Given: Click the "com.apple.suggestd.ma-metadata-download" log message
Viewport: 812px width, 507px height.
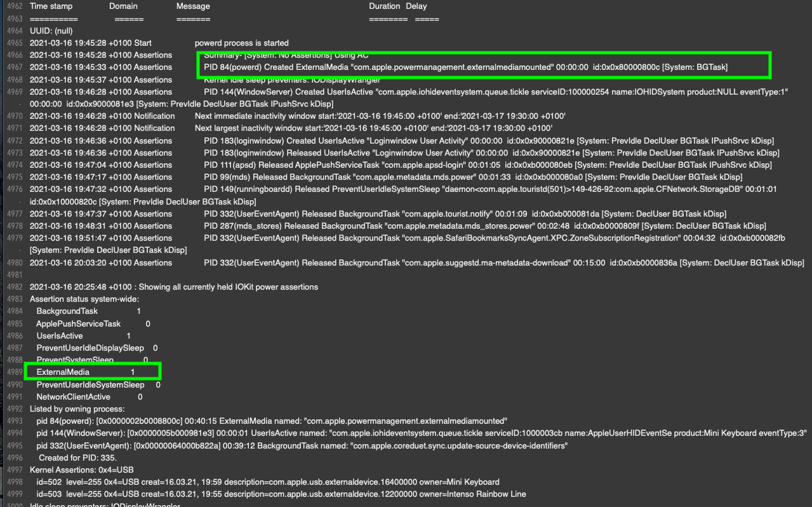Looking at the screenshot, I should click(x=504, y=263).
